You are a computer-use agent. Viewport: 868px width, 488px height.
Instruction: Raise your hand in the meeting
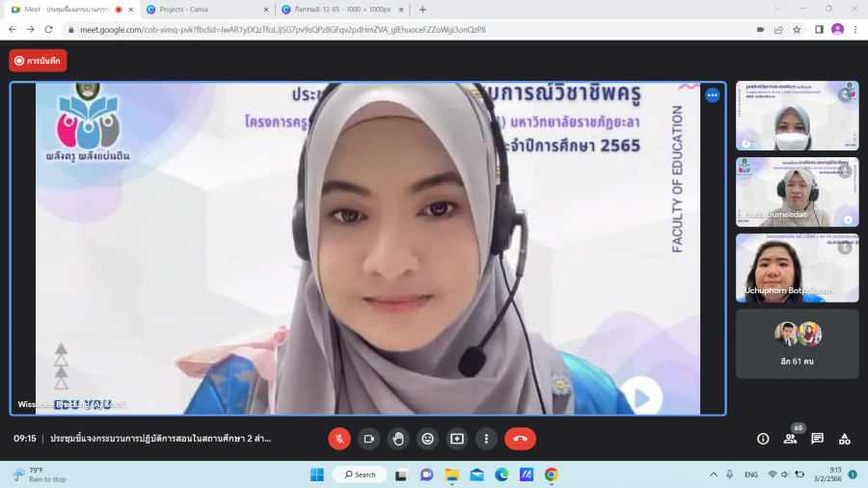point(398,439)
